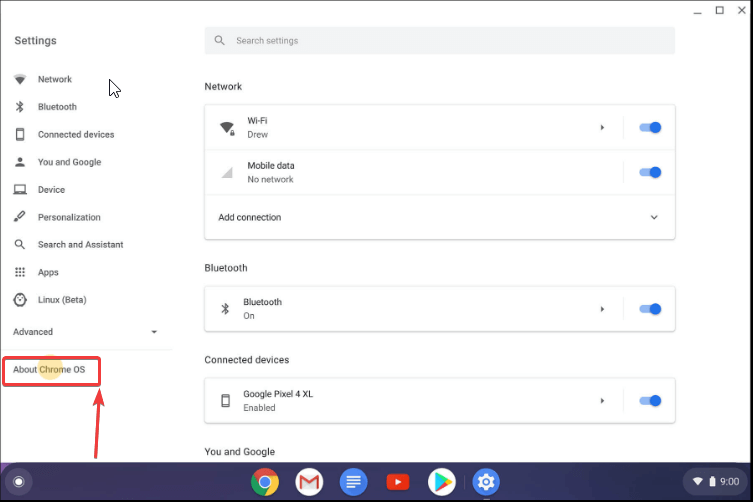Click the search magnifier icon in search bar

click(x=219, y=40)
